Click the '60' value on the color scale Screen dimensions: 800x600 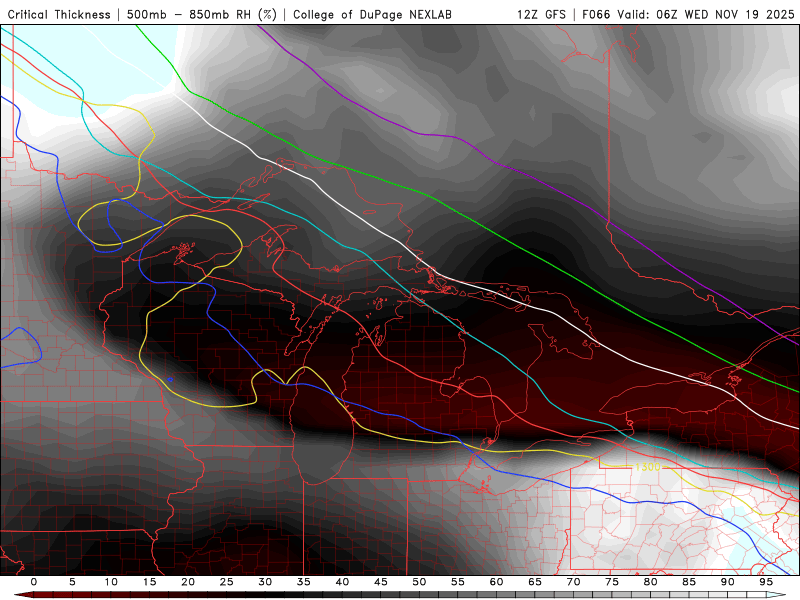(x=496, y=582)
